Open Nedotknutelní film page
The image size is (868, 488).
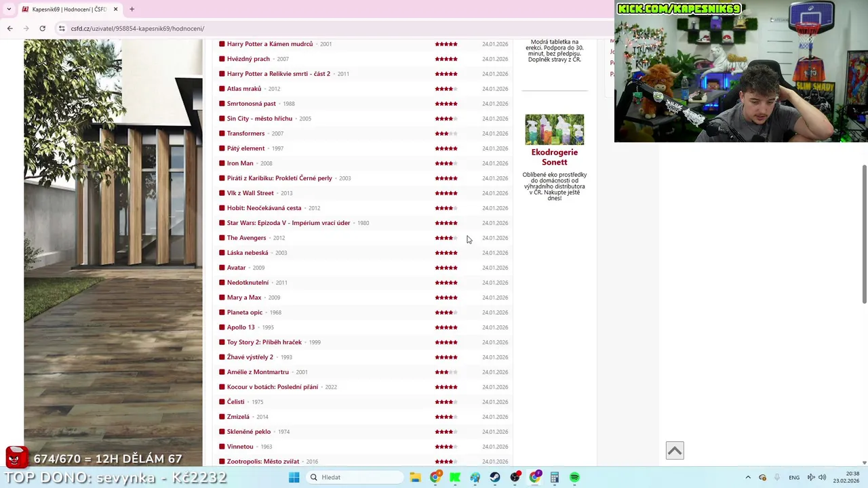tap(248, 283)
